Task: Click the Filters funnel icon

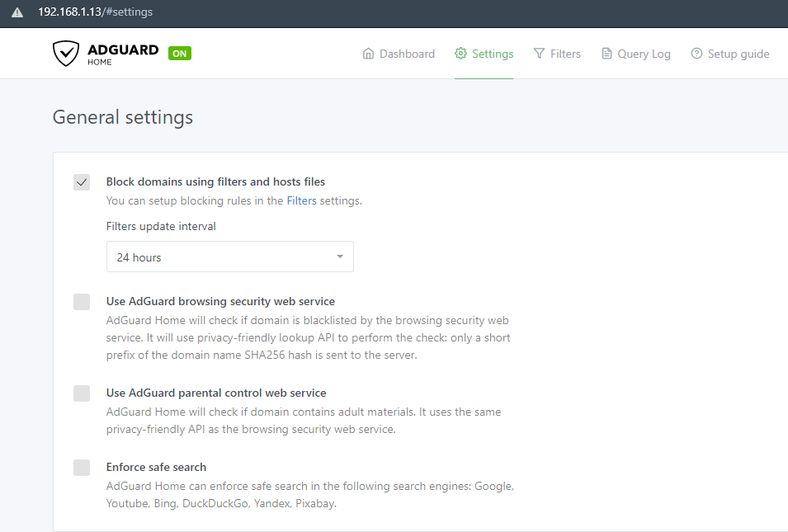Action: click(539, 54)
